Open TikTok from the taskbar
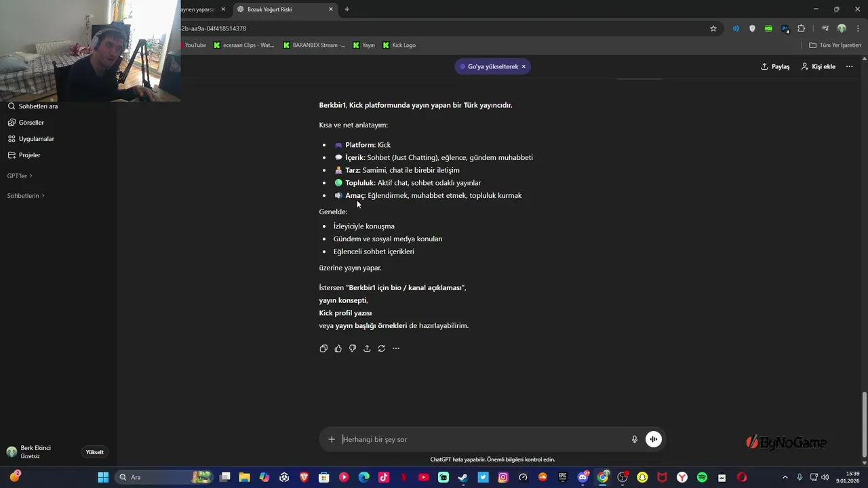The image size is (868, 488). pos(384,477)
